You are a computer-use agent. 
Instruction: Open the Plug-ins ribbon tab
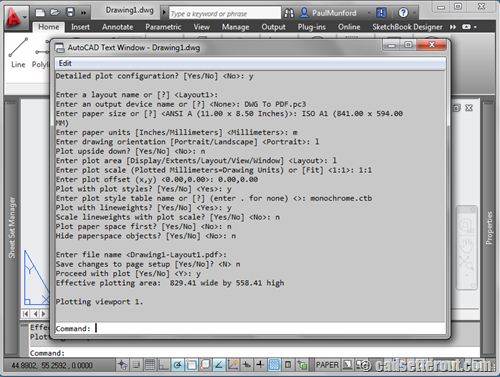tap(312, 27)
